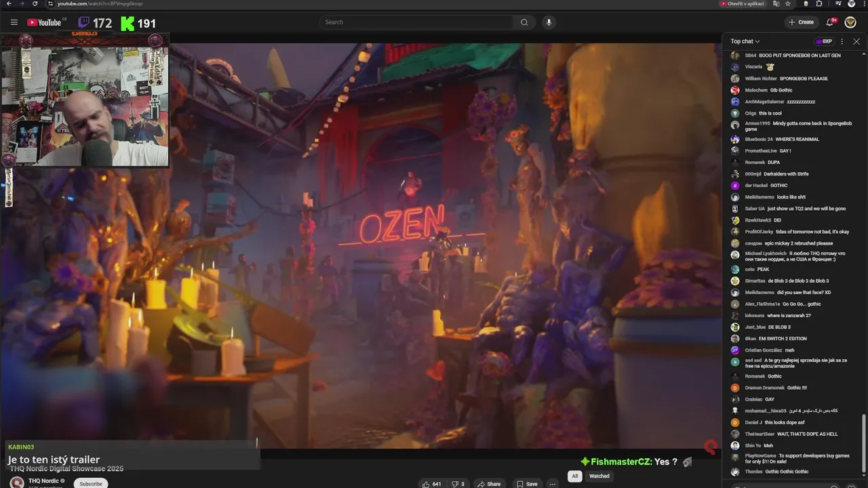Start voice search with microphone icon

(x=549, y=22)
